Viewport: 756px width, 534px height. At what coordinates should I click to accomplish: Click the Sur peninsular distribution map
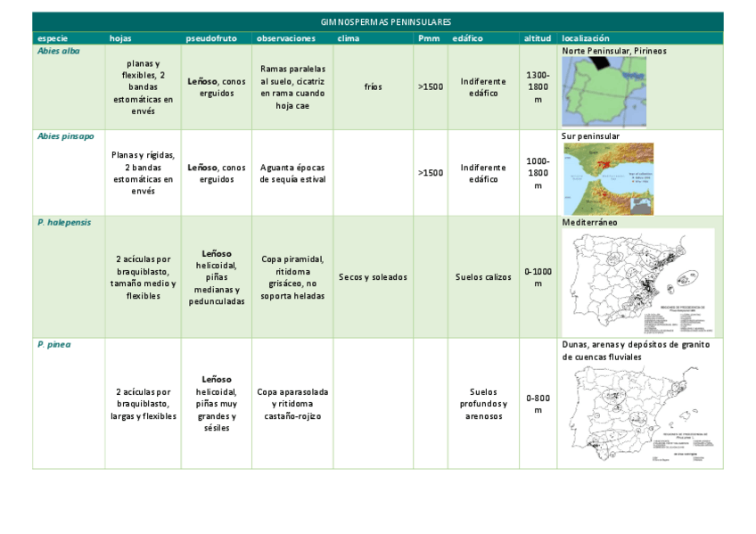tap(608, 178)
